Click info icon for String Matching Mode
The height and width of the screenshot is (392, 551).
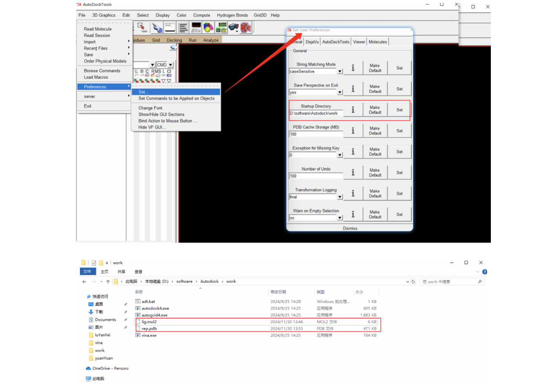[x=353, y=68]
